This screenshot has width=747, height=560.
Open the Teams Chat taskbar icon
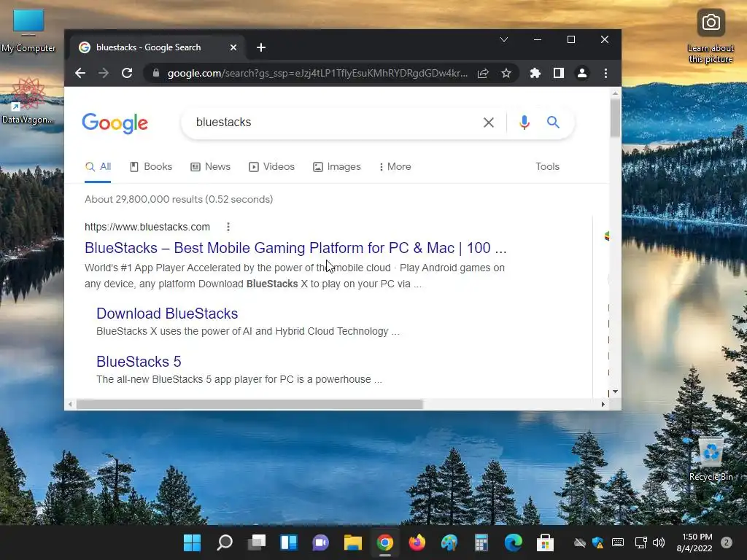pos(321,542)
